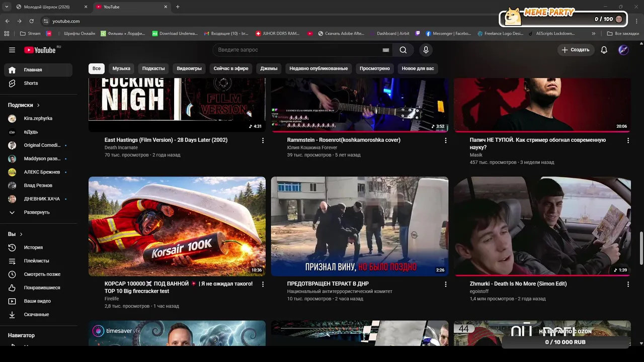Viewport: 644px width, 362px height.
Task: Open the tab search dropdown arrow
Action: (x=7, y=7)
